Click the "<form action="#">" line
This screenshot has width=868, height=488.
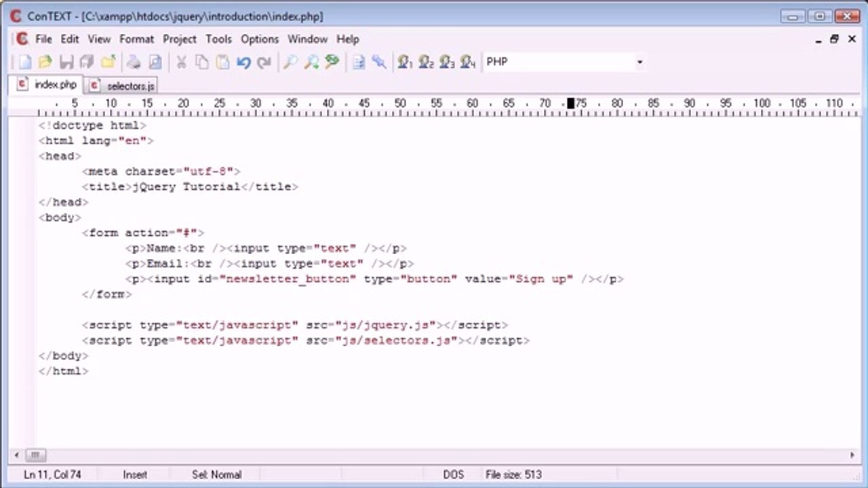click(x=143, y=232)
